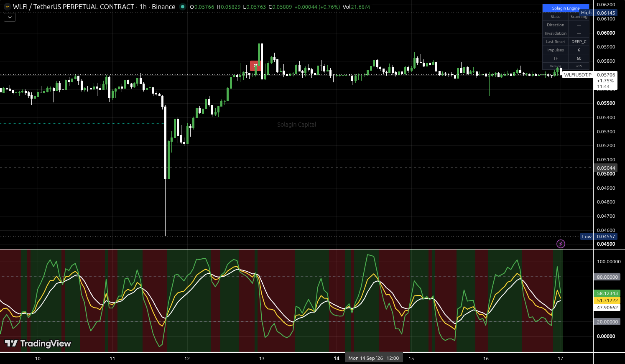625x364 pixels.
Task: Click the white indicator value 47.90662
Action: (607, 308)
